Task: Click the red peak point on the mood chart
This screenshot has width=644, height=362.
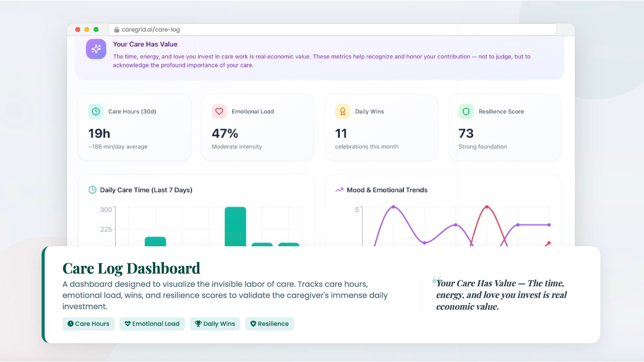Action: tap(487, 207)
